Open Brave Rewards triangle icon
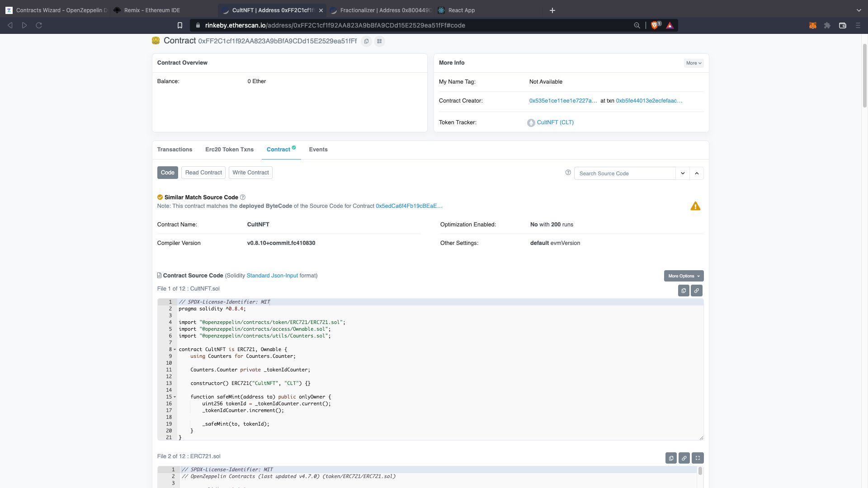The width and height of the screenshot is (868, 488). coord(670,25)
